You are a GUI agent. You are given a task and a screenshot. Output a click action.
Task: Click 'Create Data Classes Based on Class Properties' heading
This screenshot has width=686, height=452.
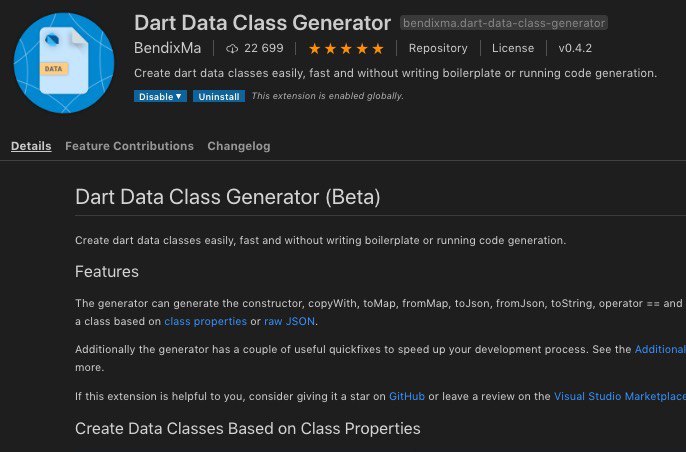click(248, 429)
